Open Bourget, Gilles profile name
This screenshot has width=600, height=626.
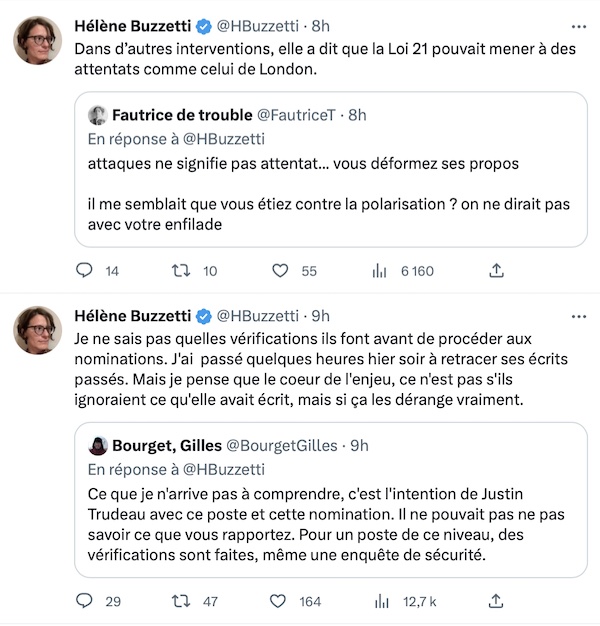(167, 446)
